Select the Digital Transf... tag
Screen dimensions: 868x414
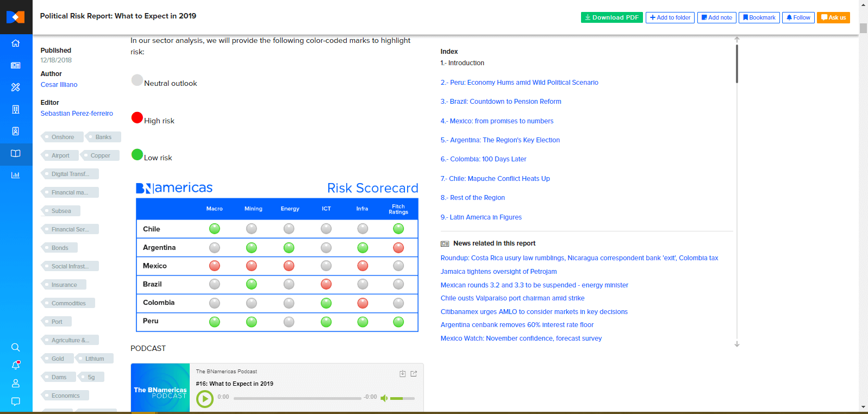click(x=70, y=174)
